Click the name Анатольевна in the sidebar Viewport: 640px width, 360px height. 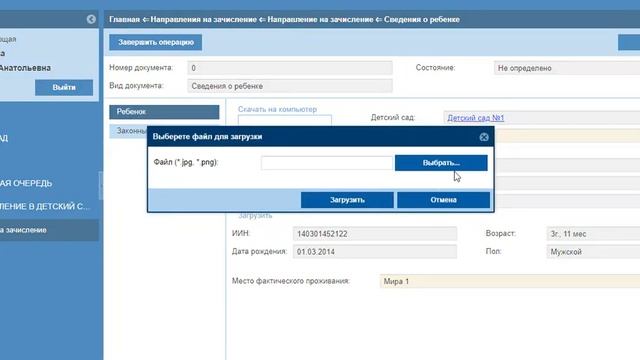click(25, 68)
